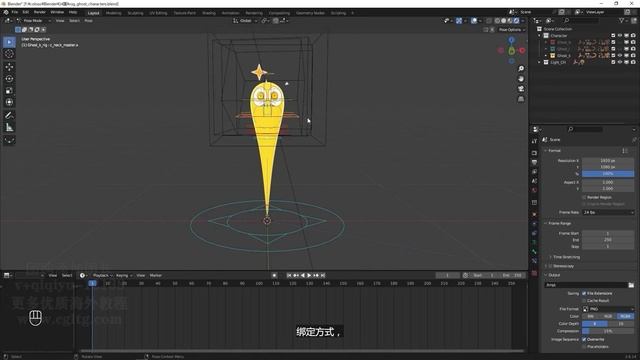640x360 pixels.
Task: Toggle Character collection exclude checkbox
Action: [x=613, y=36]
